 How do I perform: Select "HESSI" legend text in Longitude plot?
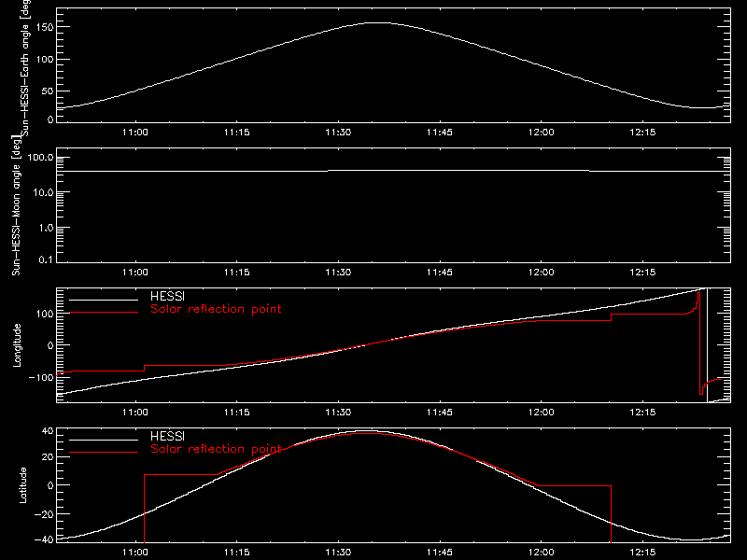167,296
